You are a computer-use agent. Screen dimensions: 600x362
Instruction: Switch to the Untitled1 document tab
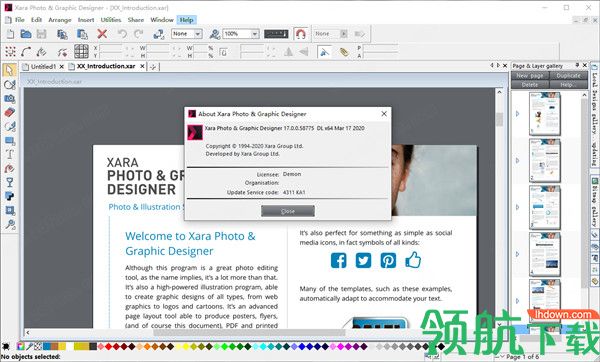[x=43, y=67]
